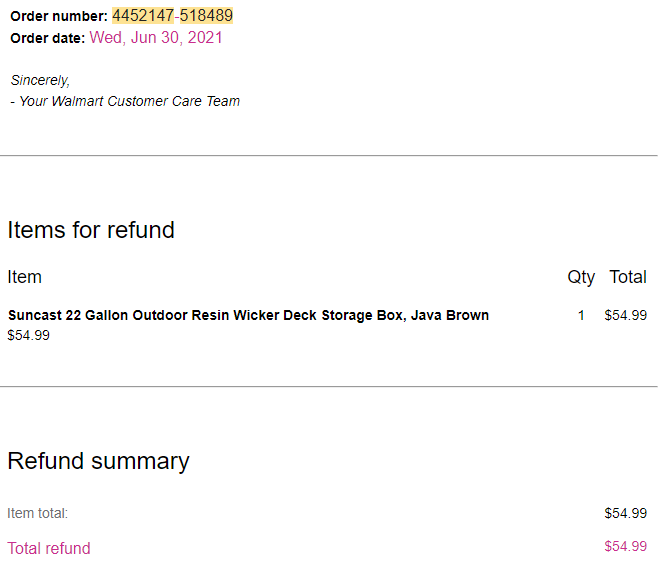The width and height of the screenshot is (659, 572).
Task: Click the pink Total refund label
Action: pyautogui.click(x=49, y=548)
